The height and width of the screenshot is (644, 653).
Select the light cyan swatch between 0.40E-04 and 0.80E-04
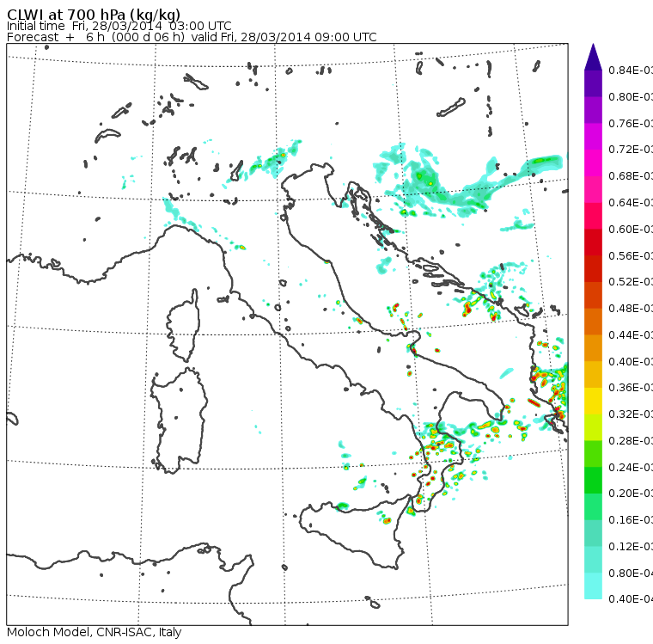point(593,586)
